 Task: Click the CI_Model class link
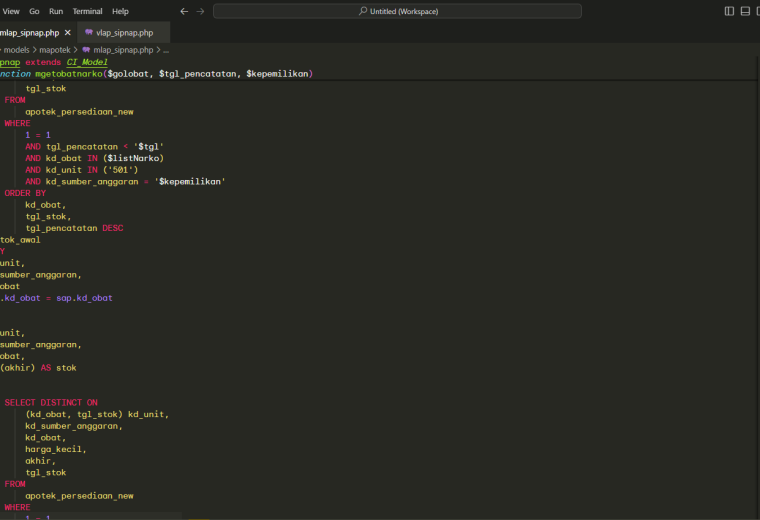tap(87, 62)
